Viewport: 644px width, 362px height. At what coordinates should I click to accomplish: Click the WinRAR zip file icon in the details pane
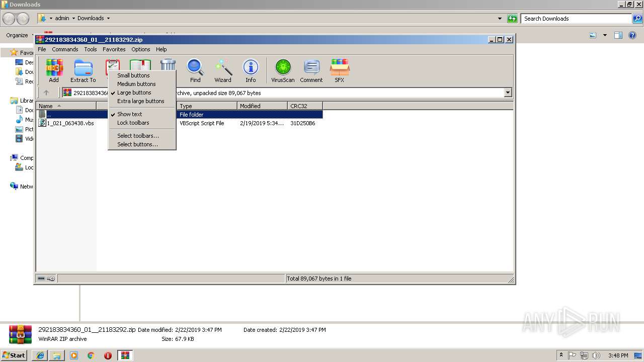click(x=21, y=334)
